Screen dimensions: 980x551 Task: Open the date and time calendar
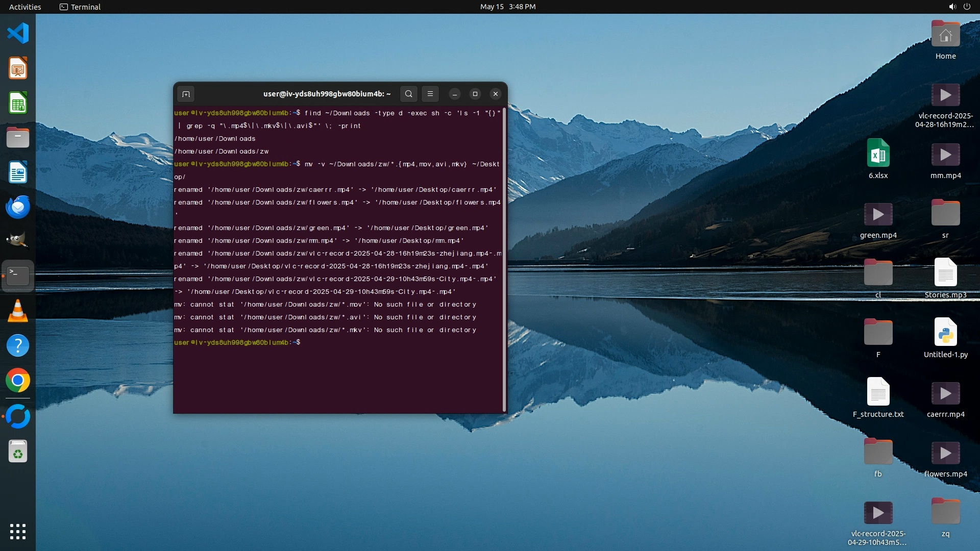pyautogui.click(x=507, y=7)
